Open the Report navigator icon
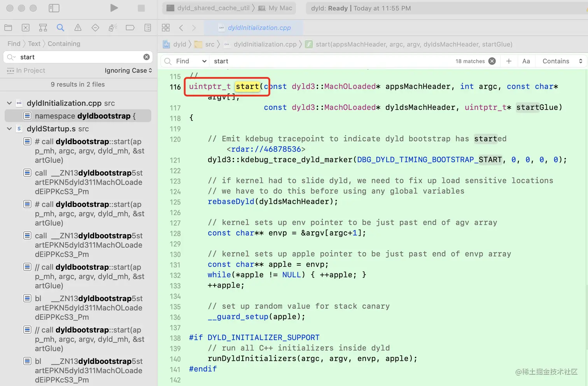The image size is (588, 386). click(x=148, y=28)
